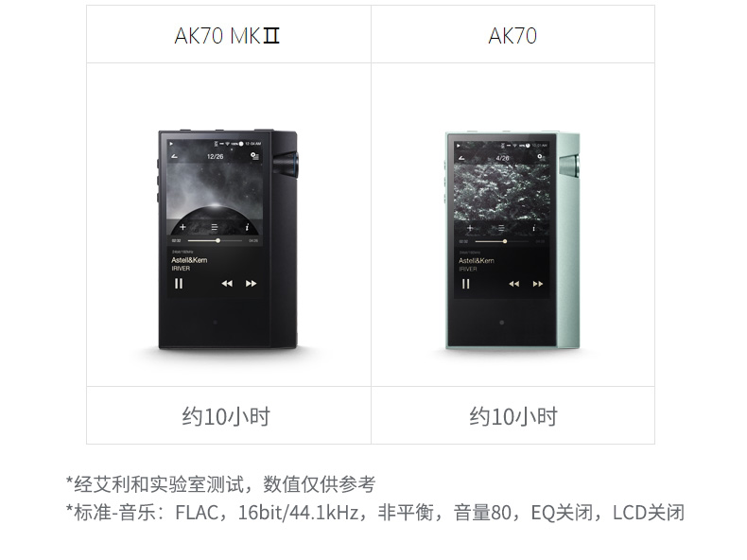This screenshot has height=560, width=747.
Task: Tap back arrow icon on mint player
Action: (461, 157)
